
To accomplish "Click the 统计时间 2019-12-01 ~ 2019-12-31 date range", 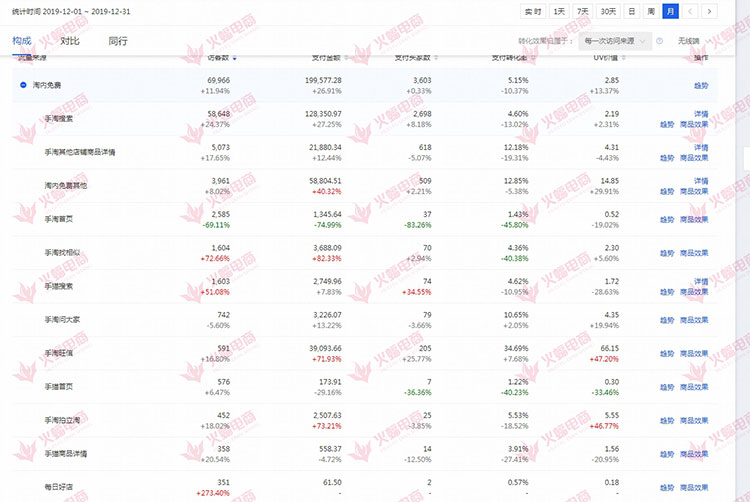I will [x=71, y=11].
